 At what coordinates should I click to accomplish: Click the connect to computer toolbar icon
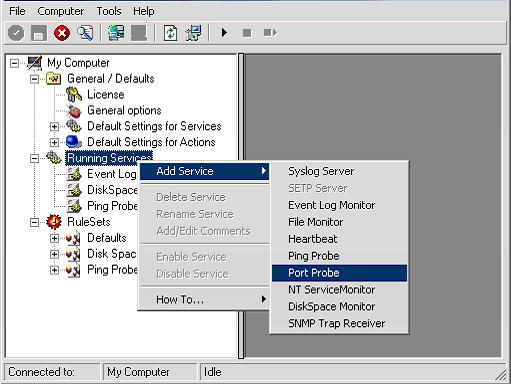(x=116, y=33)
